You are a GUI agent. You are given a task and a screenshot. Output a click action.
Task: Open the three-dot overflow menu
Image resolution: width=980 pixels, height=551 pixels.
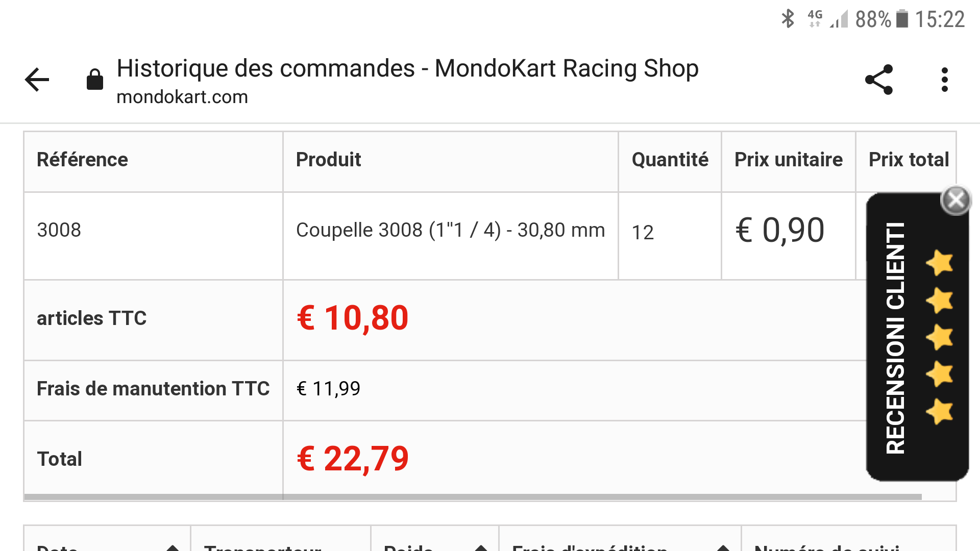coord(945,80)
